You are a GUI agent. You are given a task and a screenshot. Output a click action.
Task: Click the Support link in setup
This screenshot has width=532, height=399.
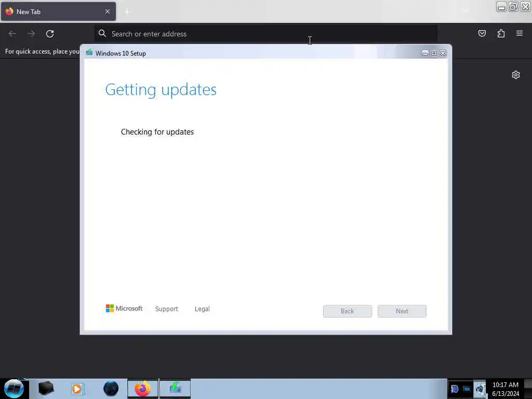tap(167, 309)
